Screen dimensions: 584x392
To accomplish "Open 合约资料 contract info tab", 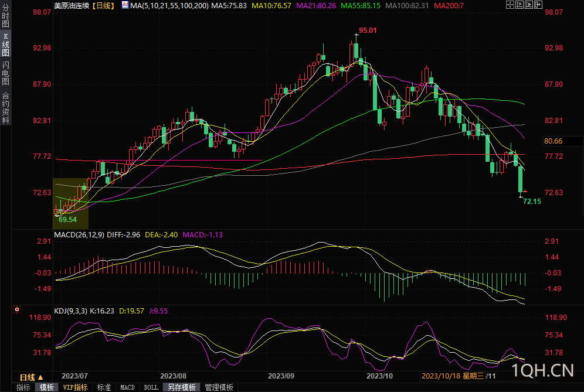I will click(x=5, y=107).
